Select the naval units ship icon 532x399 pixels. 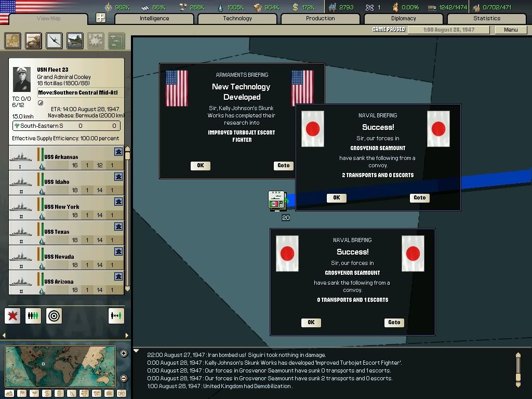tap(75, 41)
